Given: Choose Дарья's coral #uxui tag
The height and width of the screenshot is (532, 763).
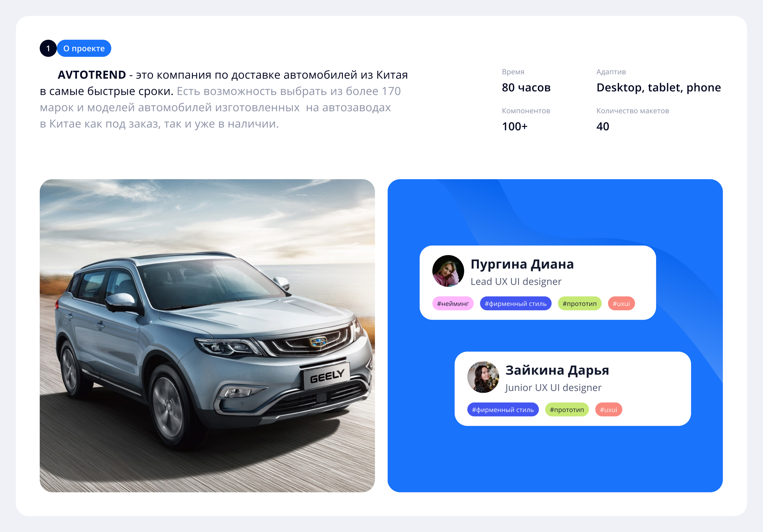Looking at the screenshot, I should (x=608, y=409).
